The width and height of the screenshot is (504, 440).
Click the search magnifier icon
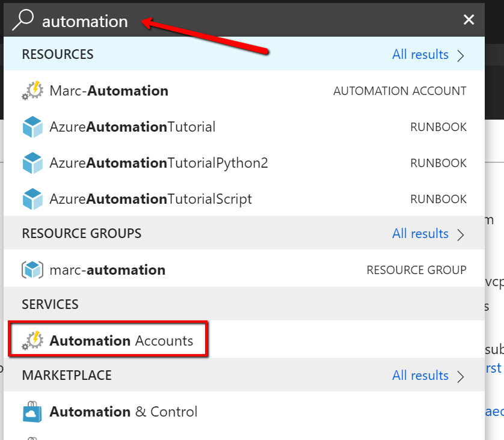[x=23, y=19]
